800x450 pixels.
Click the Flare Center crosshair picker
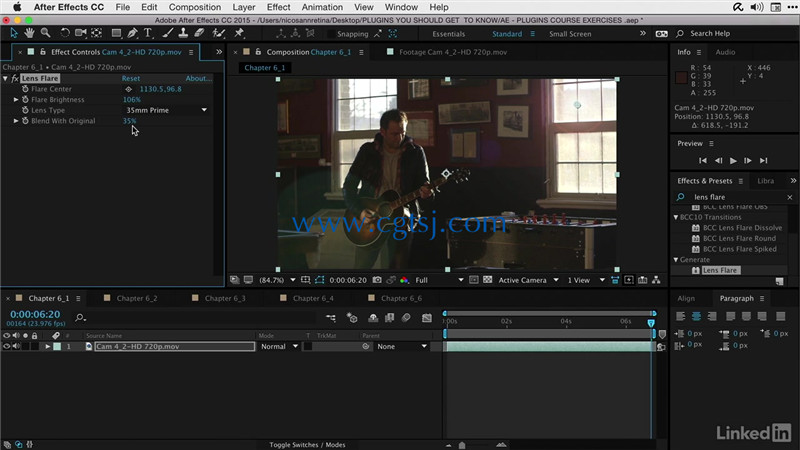coord(129,89)
